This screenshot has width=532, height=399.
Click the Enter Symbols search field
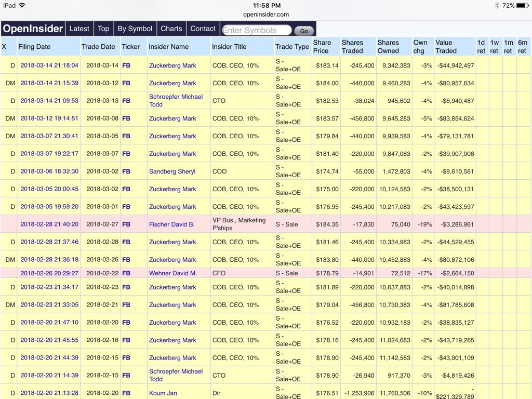coord(257,30)
